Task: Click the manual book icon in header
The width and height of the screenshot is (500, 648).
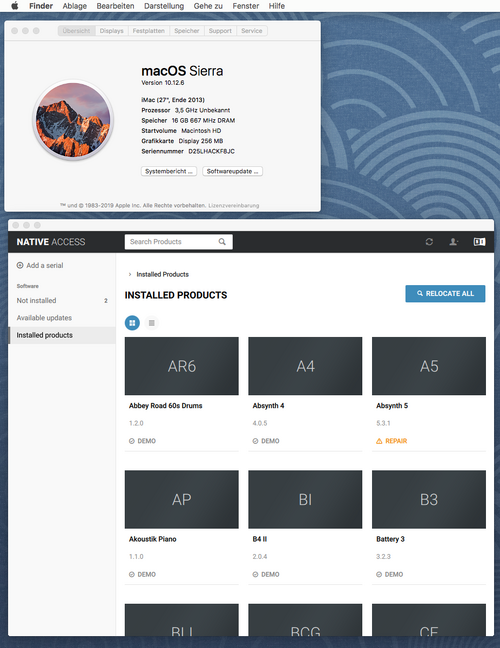Action: (x=479, y=242)
